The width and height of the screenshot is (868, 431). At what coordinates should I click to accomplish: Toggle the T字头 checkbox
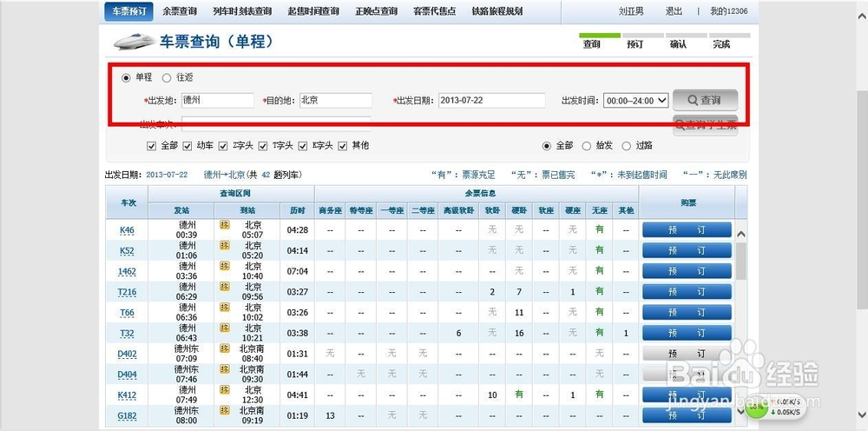click(x=263, y=146)
